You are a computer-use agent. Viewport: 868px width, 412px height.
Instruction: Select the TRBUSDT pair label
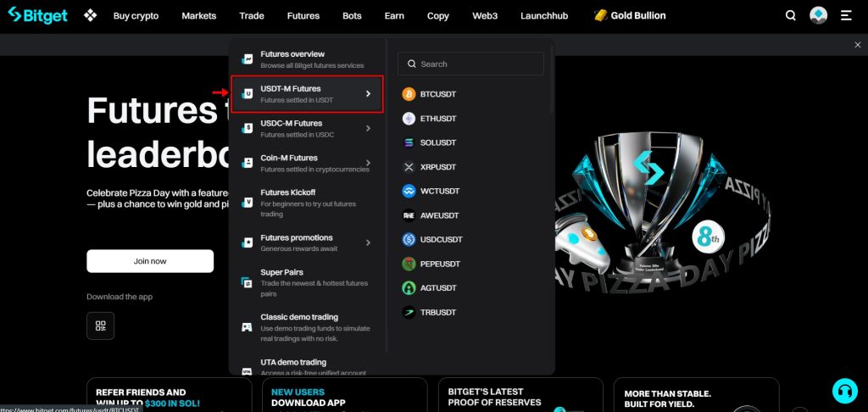(x=438, y=312)
